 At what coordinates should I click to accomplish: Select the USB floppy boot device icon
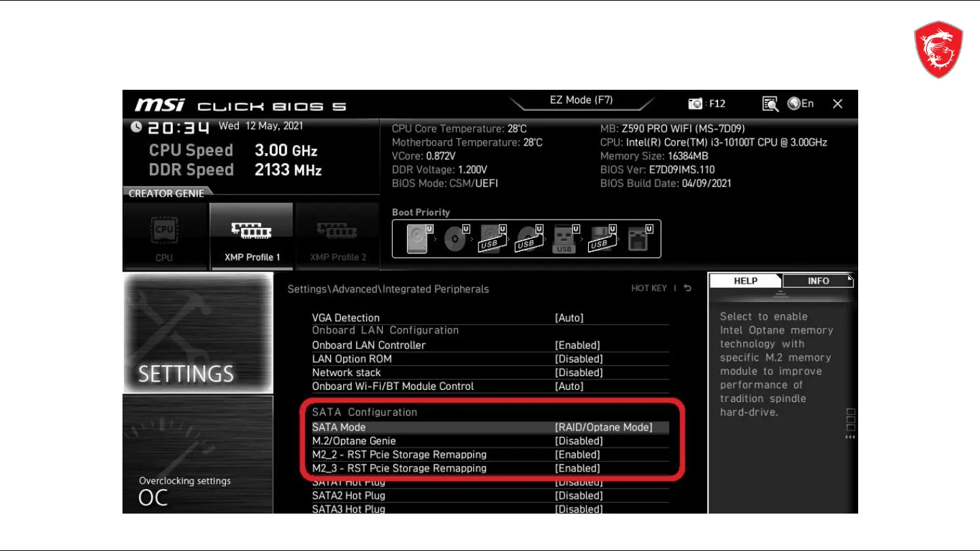point(602,239)
